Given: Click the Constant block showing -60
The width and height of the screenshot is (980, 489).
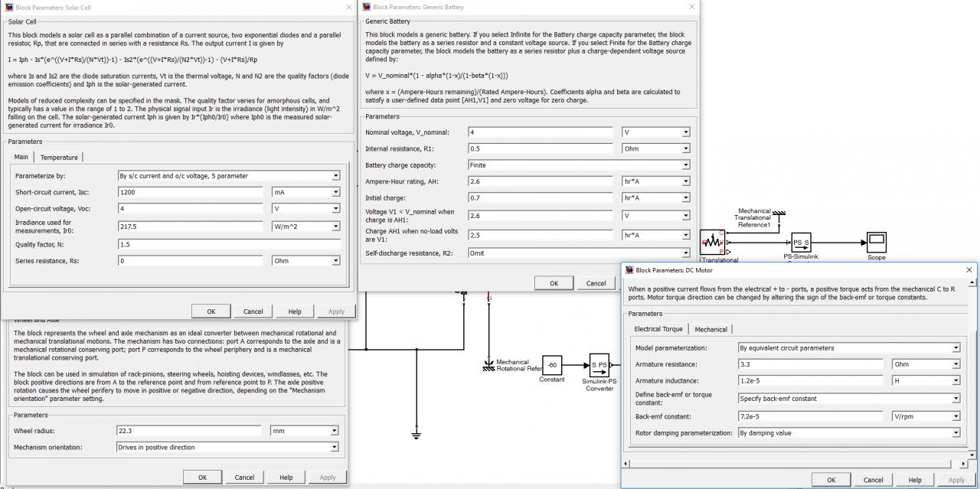Looking at the screenshot, I should pyautogui.click(x=552, y=365).
